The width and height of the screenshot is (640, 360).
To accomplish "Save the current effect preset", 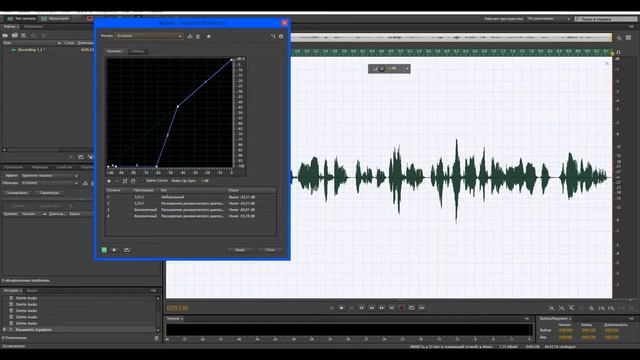I will pos(190,36).
